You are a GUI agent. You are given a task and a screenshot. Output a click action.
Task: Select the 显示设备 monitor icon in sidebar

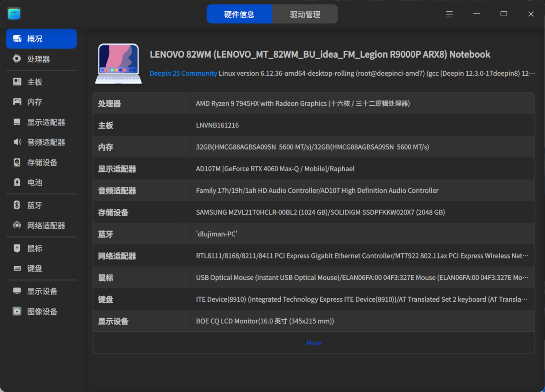click(x=17, y=291)
